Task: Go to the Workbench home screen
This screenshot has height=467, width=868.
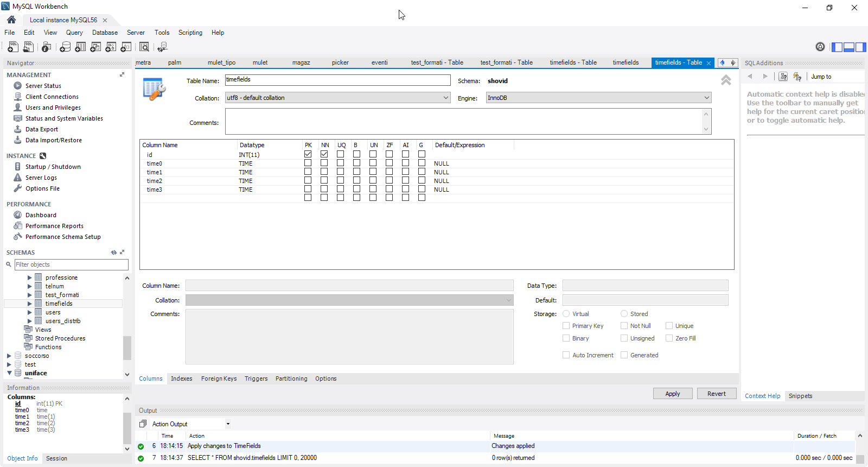Action: [11, 20]
